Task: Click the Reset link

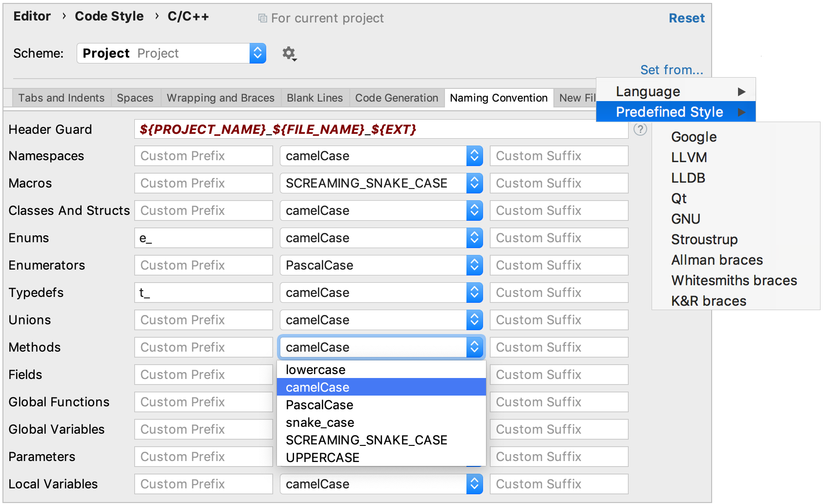Action: [686, 19]
